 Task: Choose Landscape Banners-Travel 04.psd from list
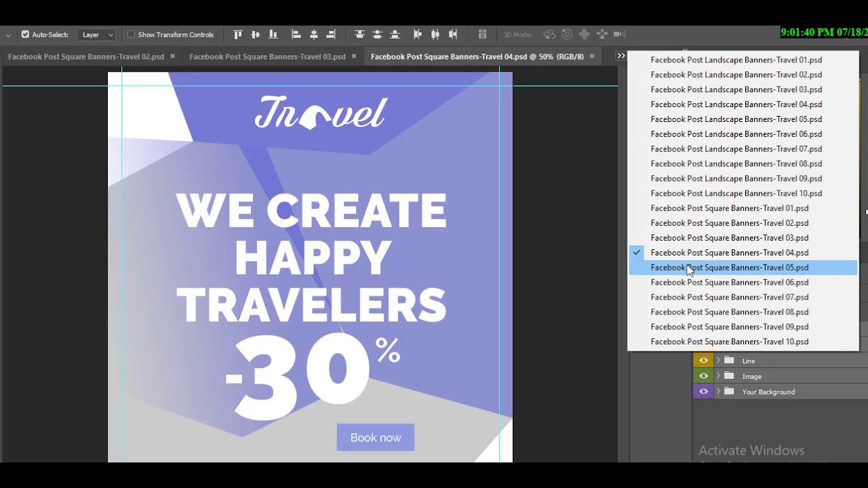click(x=743, y=104)
